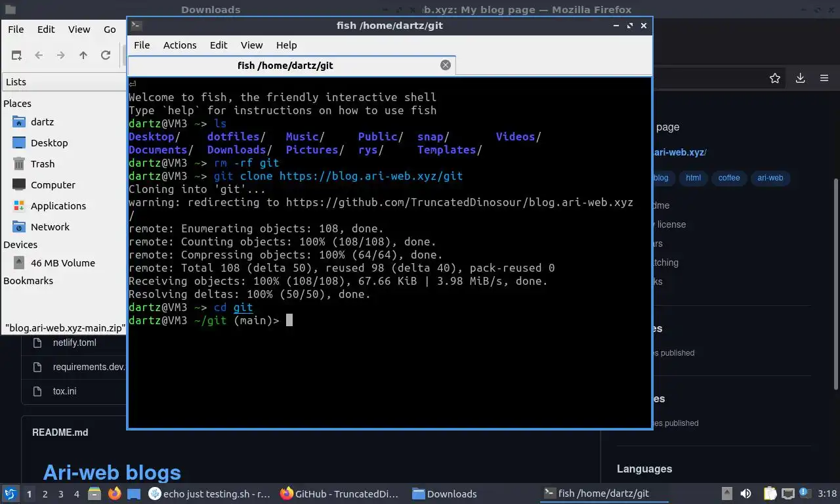Launch Firefox from the panel quicklaunch
Viewport: 840px width, 504px height.
tap(114, 493)
